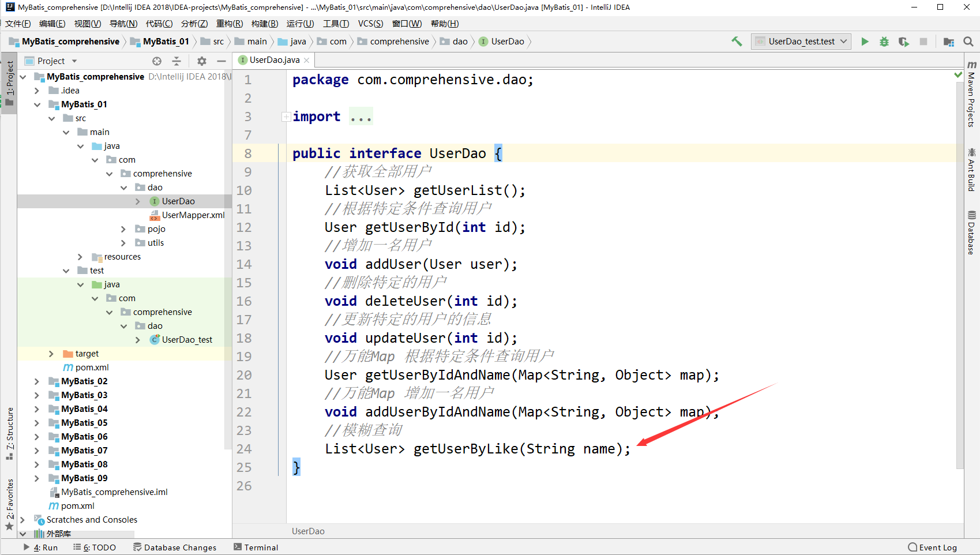Viewport: 980px width, 555px height.
Task: Start debugging with the bug icon
Action: pos(884,42)
